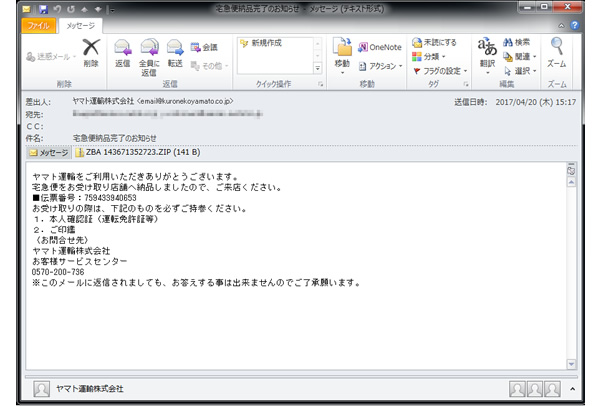
Task: Mark message as unread with 未読にする
Action: [434, 42]
